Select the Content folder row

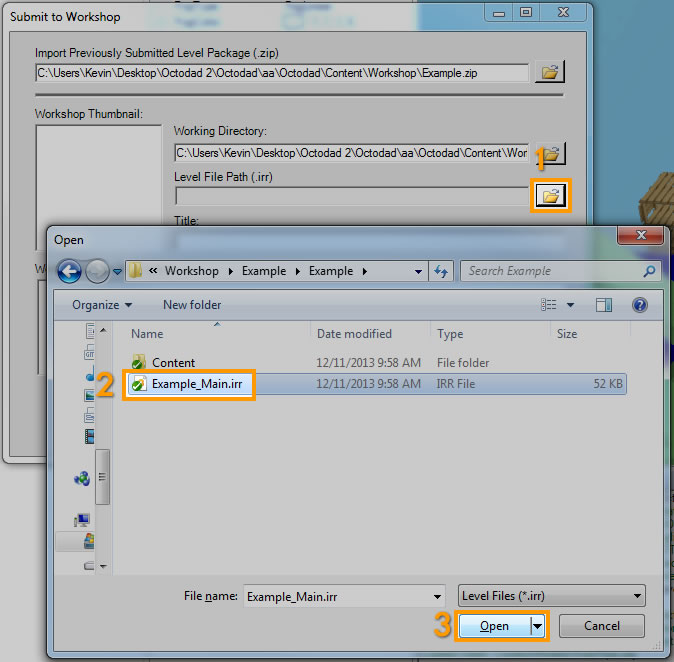376,362
